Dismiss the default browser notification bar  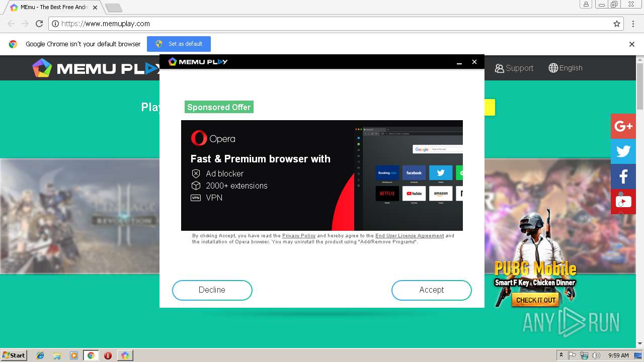(632, 44)
